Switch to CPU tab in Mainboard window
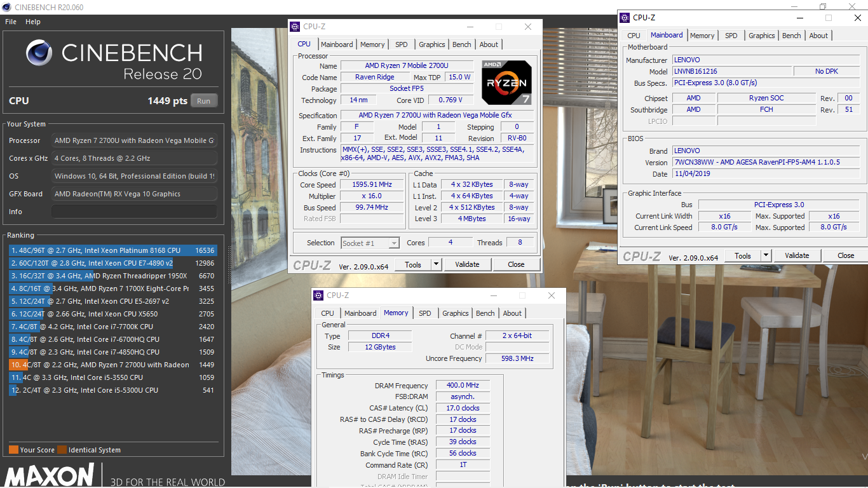 (634, 36)
